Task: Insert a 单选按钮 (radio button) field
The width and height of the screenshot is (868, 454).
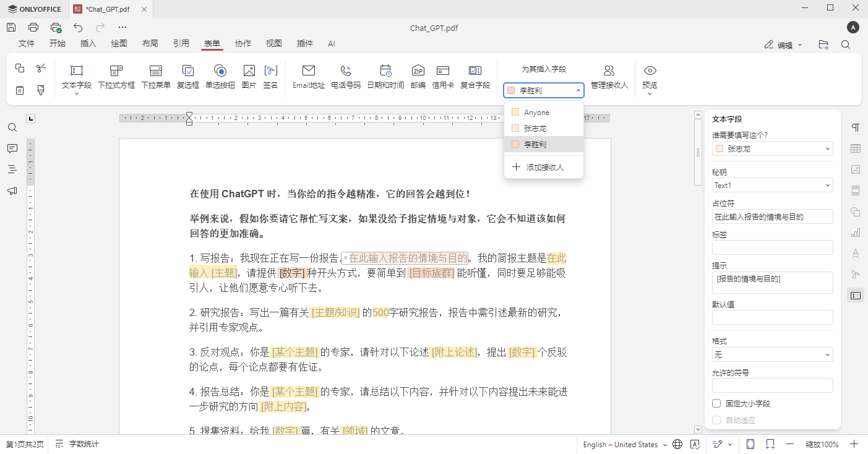Action: tap(220, 76)
